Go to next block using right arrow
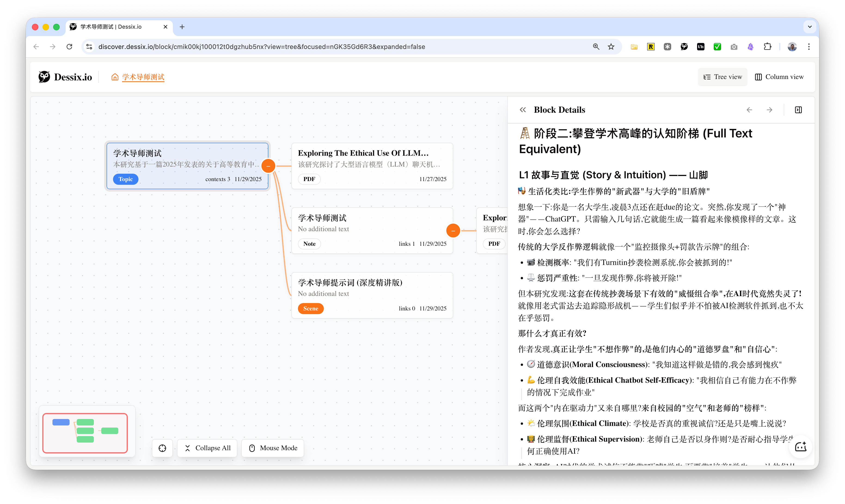Viewport: 845px width, 504px height. pyautogui.click(x=770, y=110)
